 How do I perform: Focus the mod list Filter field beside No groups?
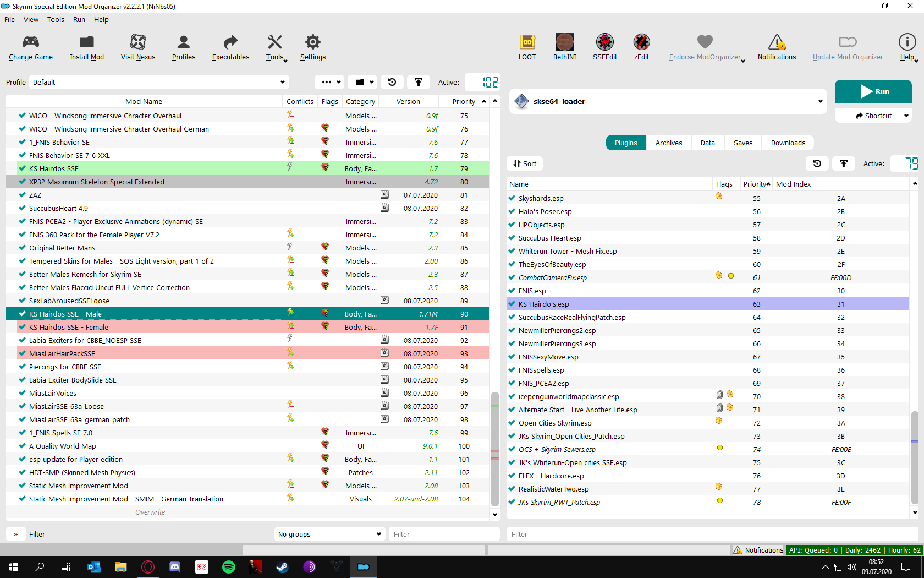coord(444,534)
